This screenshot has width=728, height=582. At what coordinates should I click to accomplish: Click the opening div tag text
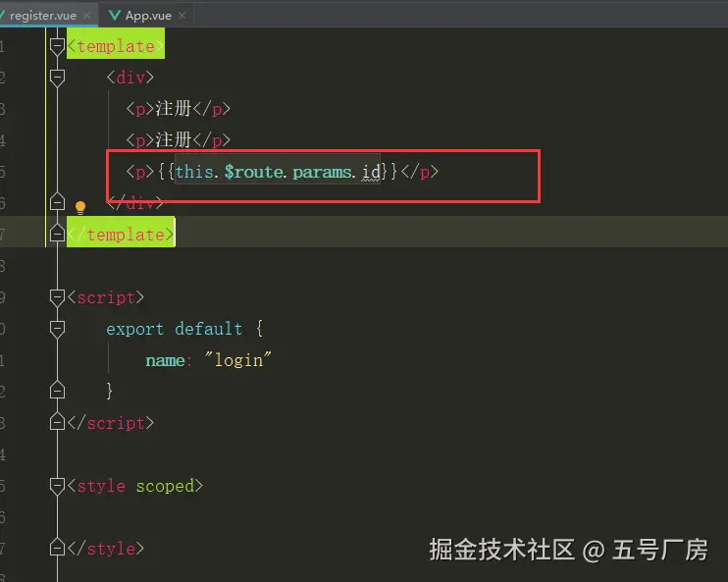(130, 78)
